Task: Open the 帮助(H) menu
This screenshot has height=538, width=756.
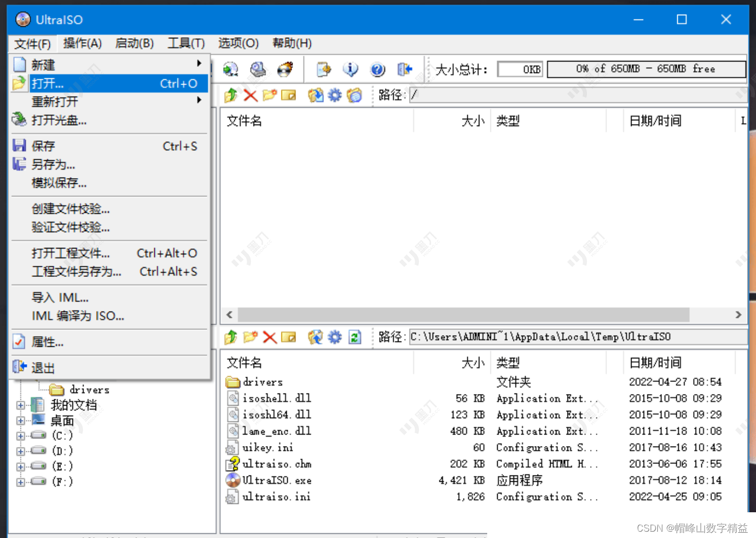Action: (292, 43)
